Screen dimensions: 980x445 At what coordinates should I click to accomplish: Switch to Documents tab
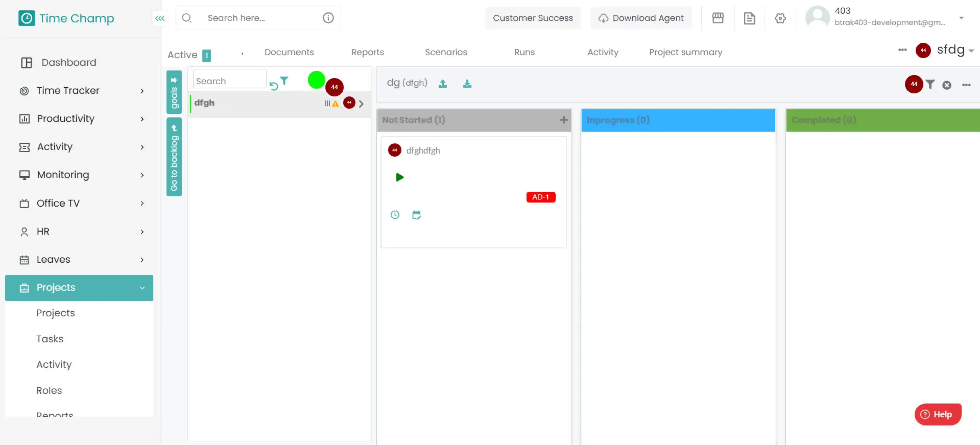click(x=289, y=52)
